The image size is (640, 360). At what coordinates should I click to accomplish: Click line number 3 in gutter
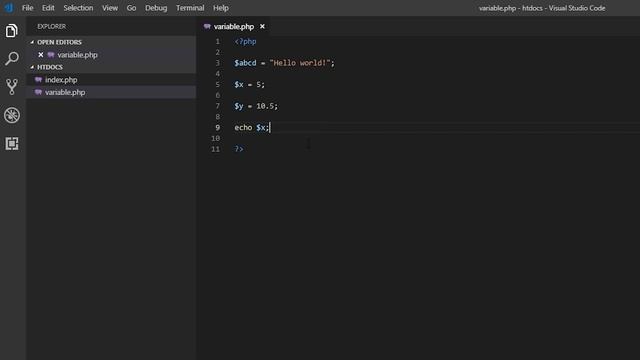click(218, 63)
